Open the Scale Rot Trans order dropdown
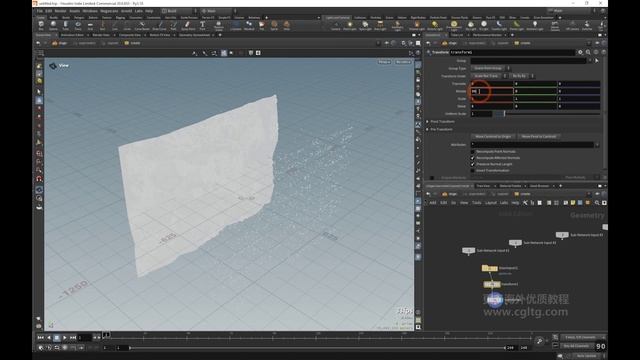Image resolution: width=640 pixels, height=360 pixels. [489, 76]
